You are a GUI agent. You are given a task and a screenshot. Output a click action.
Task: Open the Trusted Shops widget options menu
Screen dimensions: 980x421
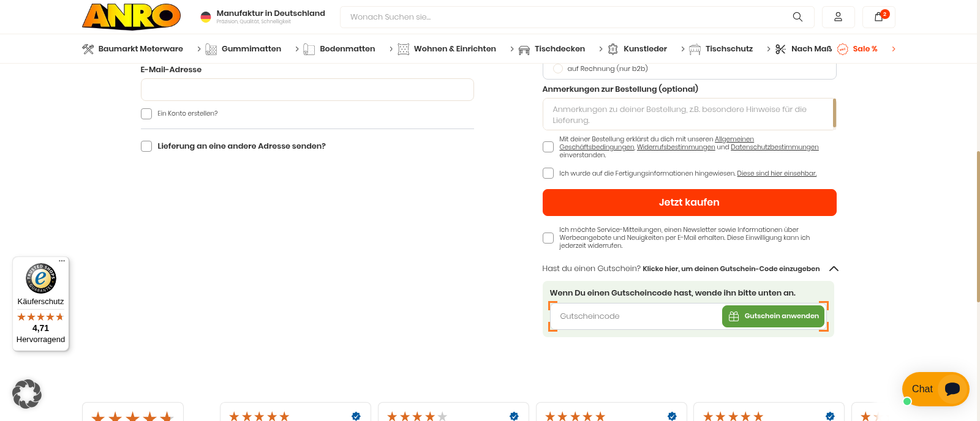pyautogui.click(x=61, y=260)
